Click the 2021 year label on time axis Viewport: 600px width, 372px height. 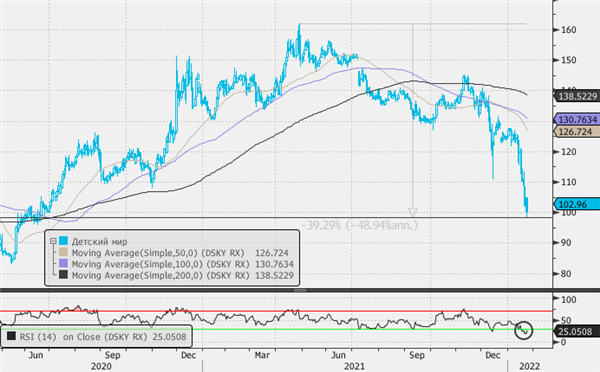354,366
